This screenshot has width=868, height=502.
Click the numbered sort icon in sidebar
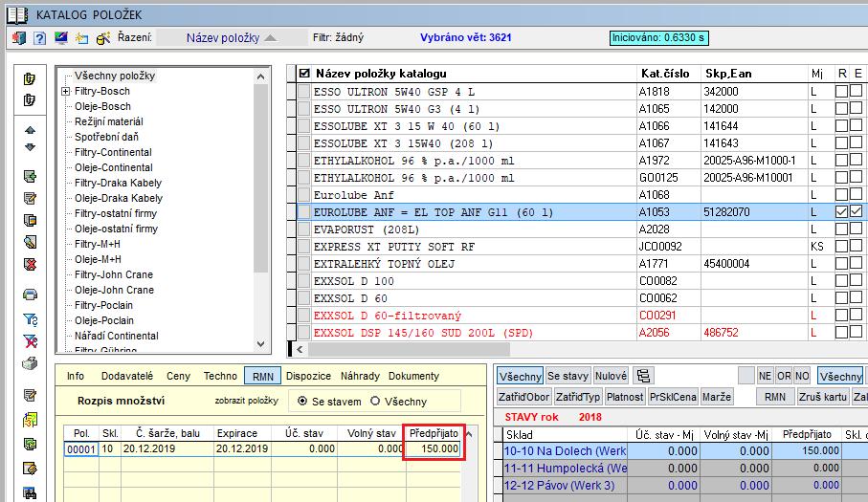(x=30, y=420)
